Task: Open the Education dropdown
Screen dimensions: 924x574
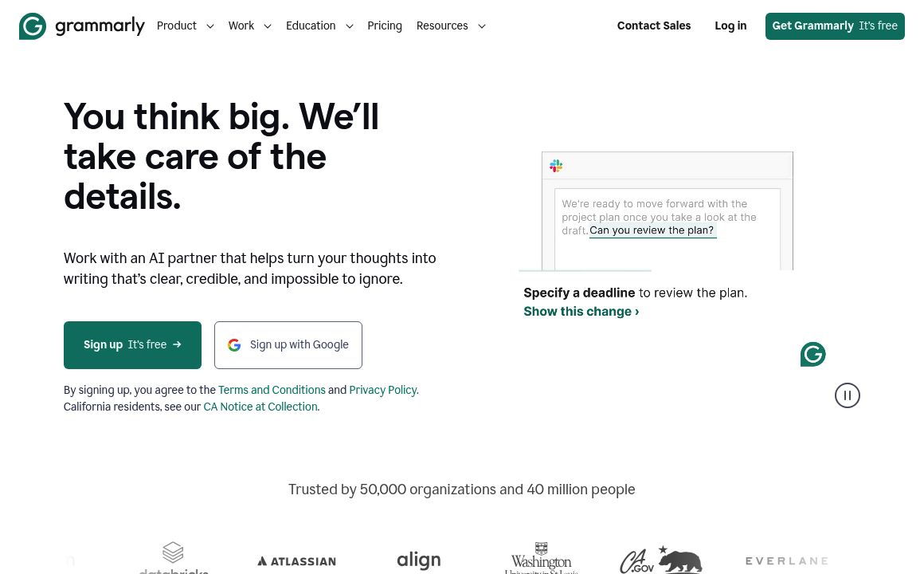Action: 319,26
